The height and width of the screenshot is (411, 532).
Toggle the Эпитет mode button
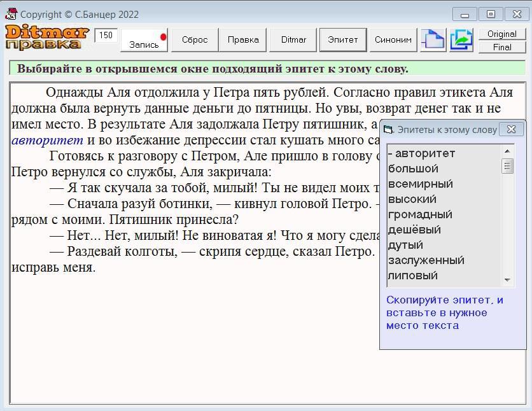tap(342, 39)
